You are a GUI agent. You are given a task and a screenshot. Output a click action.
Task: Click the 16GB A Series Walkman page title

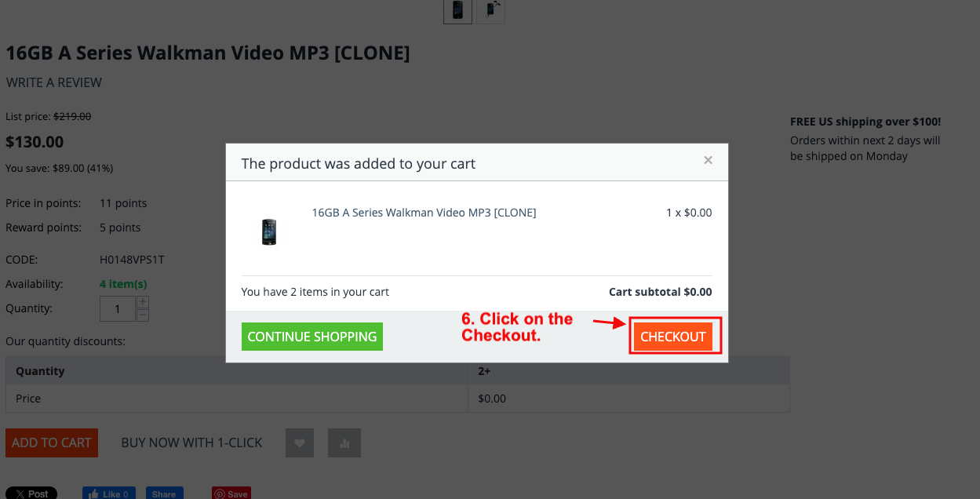pos(208,53)
